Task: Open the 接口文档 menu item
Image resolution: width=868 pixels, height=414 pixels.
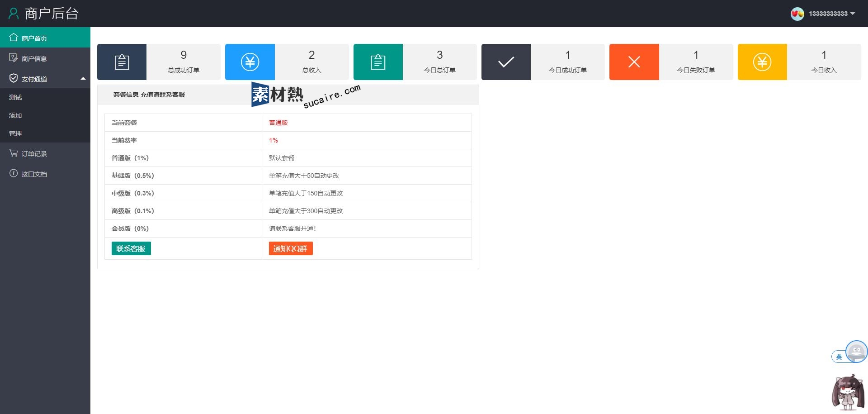Action: [x=45, y=174]
